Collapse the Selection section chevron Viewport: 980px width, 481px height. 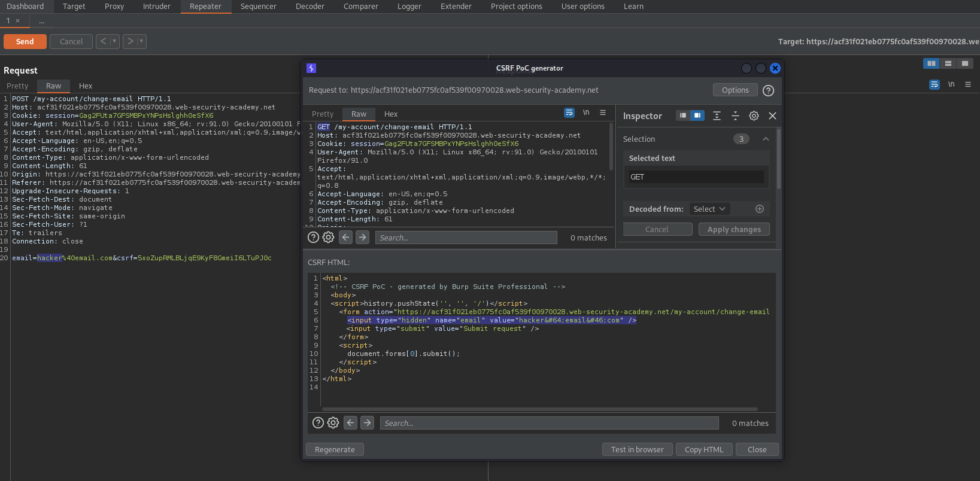coord(766,139)
